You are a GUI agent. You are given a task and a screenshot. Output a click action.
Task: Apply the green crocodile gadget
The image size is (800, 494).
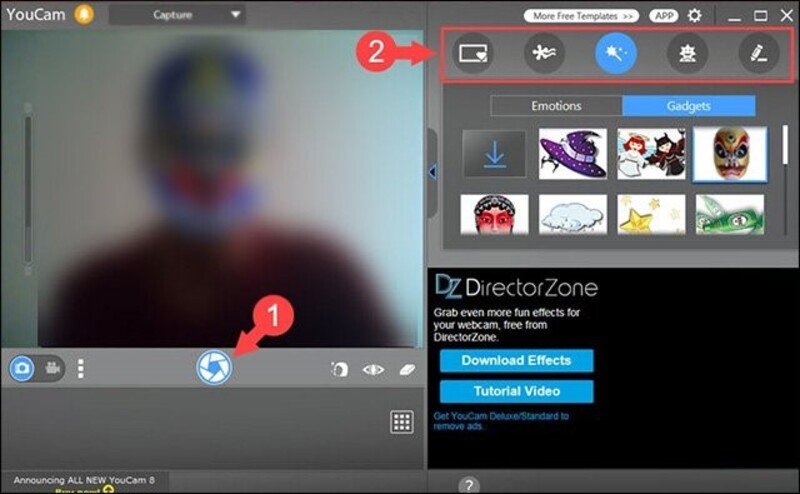click(x=730, y=214)
